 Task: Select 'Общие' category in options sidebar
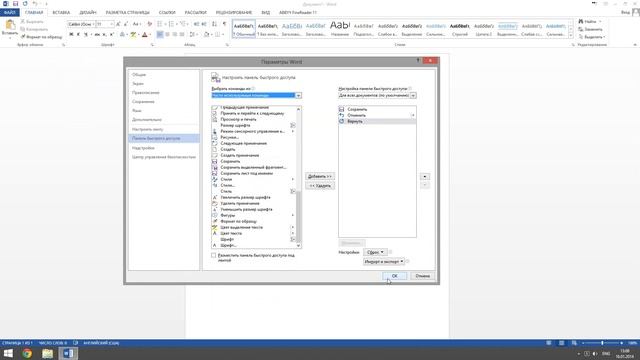click(x=164, y=75)
